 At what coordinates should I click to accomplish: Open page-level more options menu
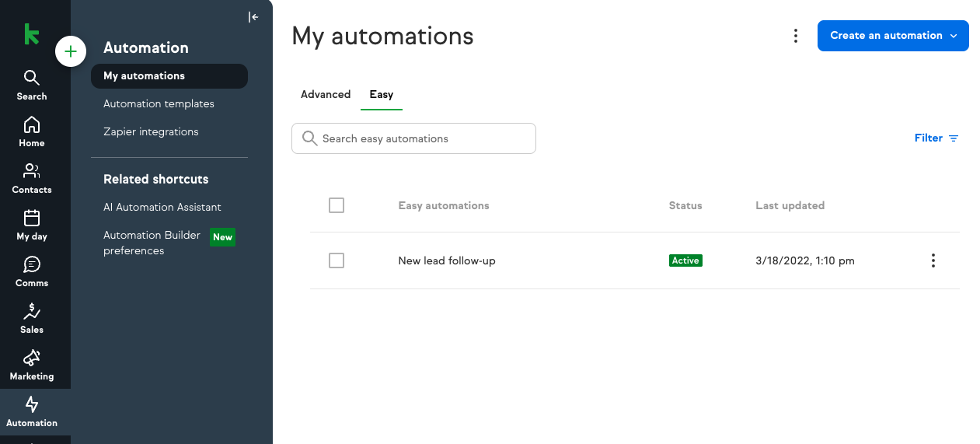[x=795, y=36]
